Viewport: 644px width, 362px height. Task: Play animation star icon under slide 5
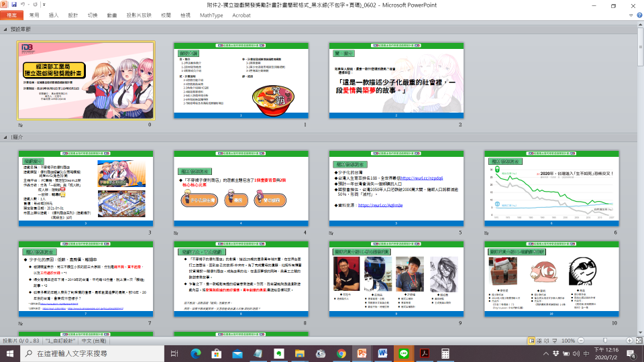331,233
